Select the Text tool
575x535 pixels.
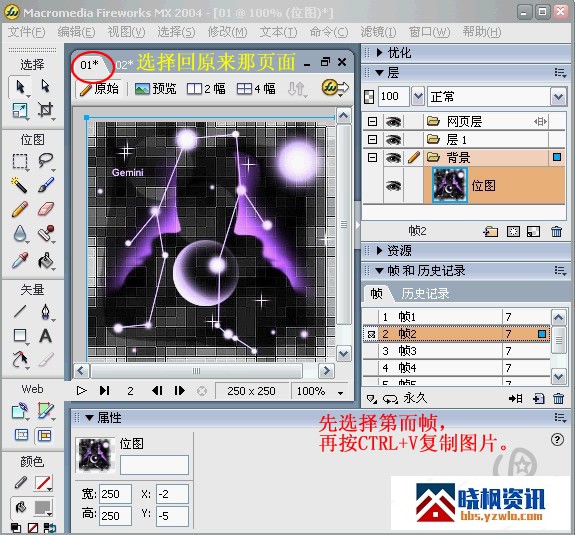[x=45, y=336]
